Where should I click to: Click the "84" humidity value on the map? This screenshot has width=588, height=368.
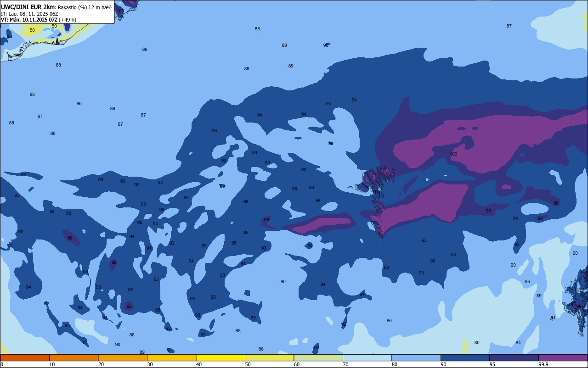(x=518, y=343)
